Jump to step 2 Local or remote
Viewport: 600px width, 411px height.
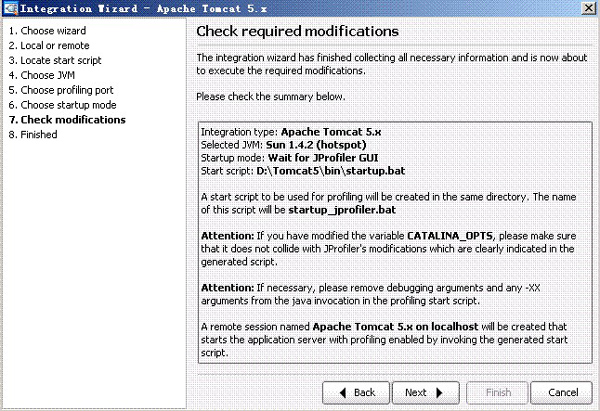pos(49,46)
